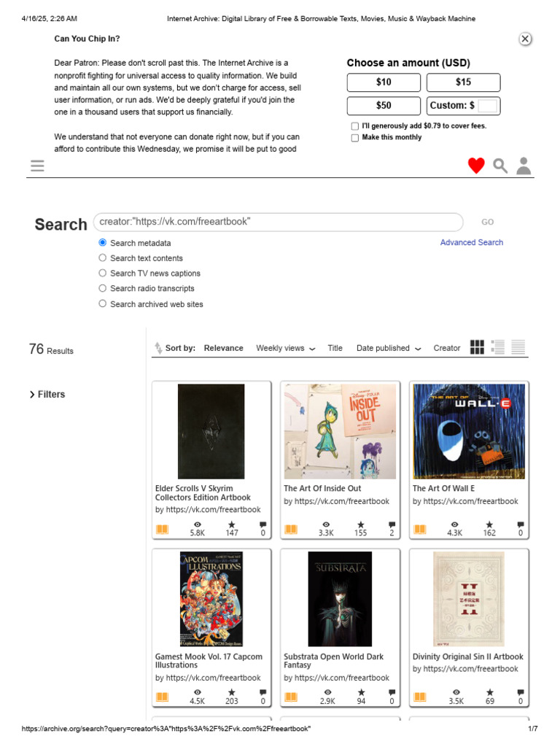Screen dimensions: 560x747
Task: Select Search text contents radio option
Action: [x=103, y=258]
